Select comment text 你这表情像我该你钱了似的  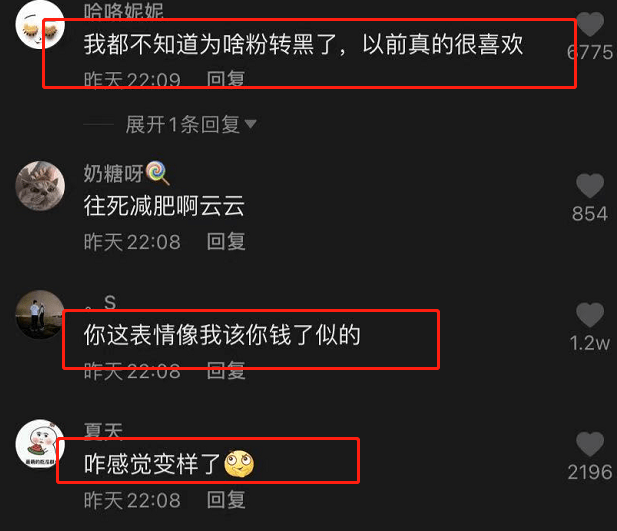(222, 335)
